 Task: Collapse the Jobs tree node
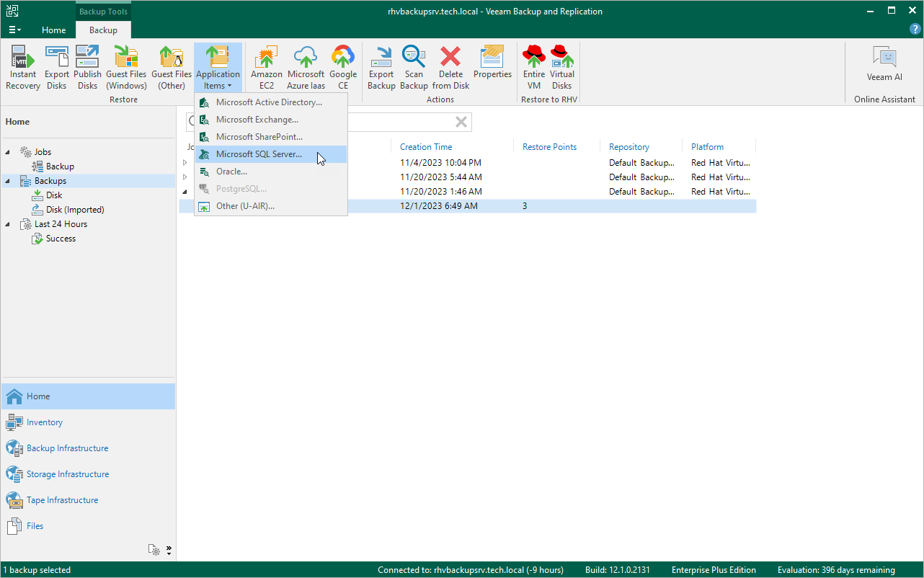coord(8,152)
